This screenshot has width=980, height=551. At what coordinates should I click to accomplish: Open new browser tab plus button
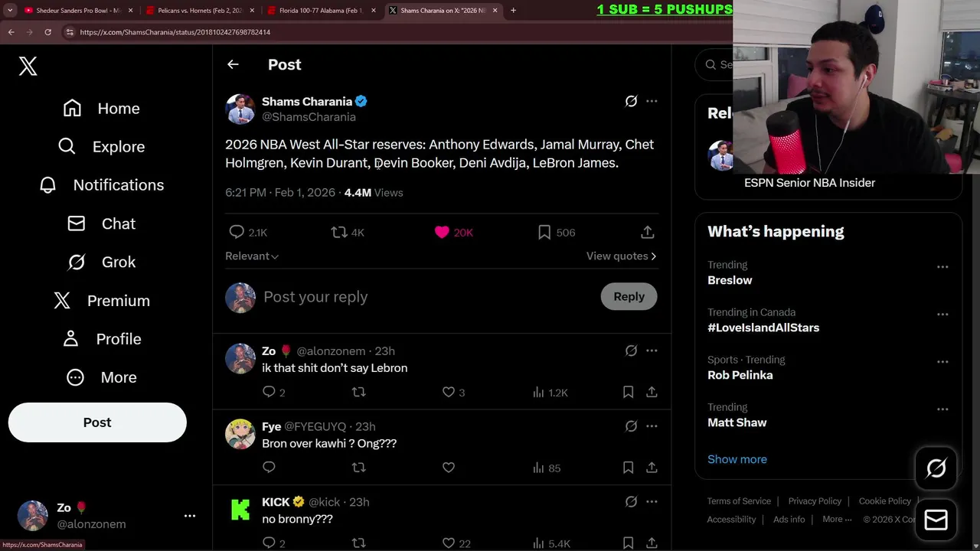[513, 11]
